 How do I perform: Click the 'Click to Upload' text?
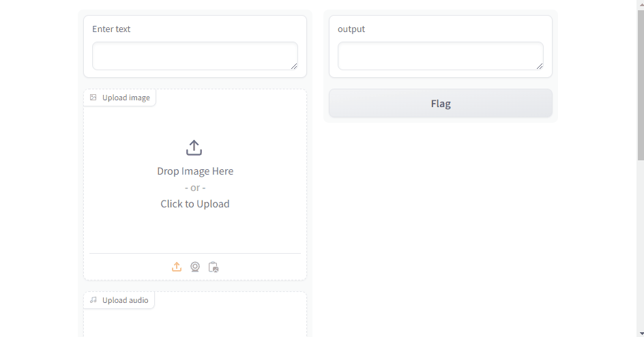pyautogui.click(x=195, y=204)
